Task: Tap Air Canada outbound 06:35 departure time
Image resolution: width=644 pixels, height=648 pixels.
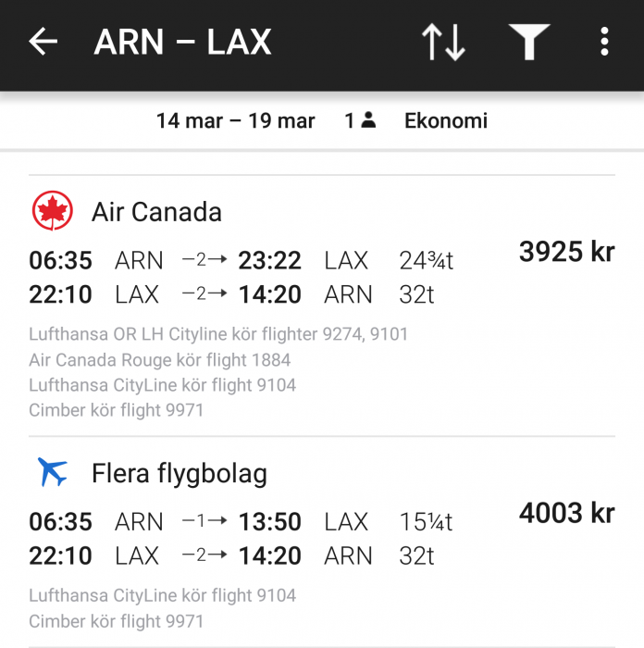Action: click(x=61, y=261)
